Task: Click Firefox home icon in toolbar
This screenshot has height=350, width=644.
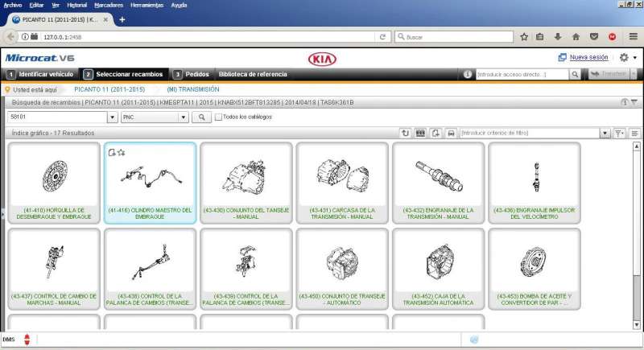Action: coord(576,36)
